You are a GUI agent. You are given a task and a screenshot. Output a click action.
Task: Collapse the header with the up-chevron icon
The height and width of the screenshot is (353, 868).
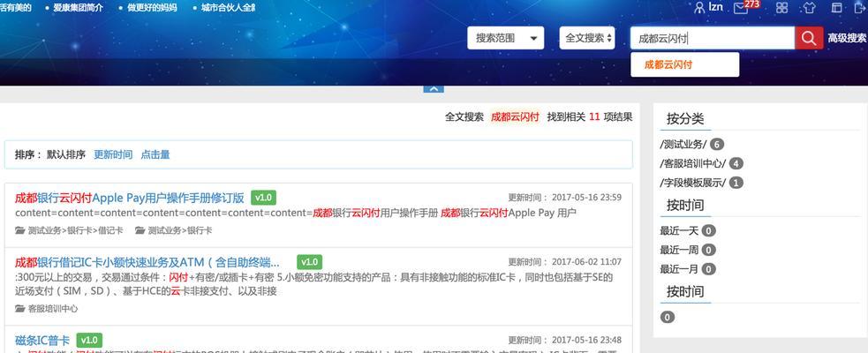point(434,88)
